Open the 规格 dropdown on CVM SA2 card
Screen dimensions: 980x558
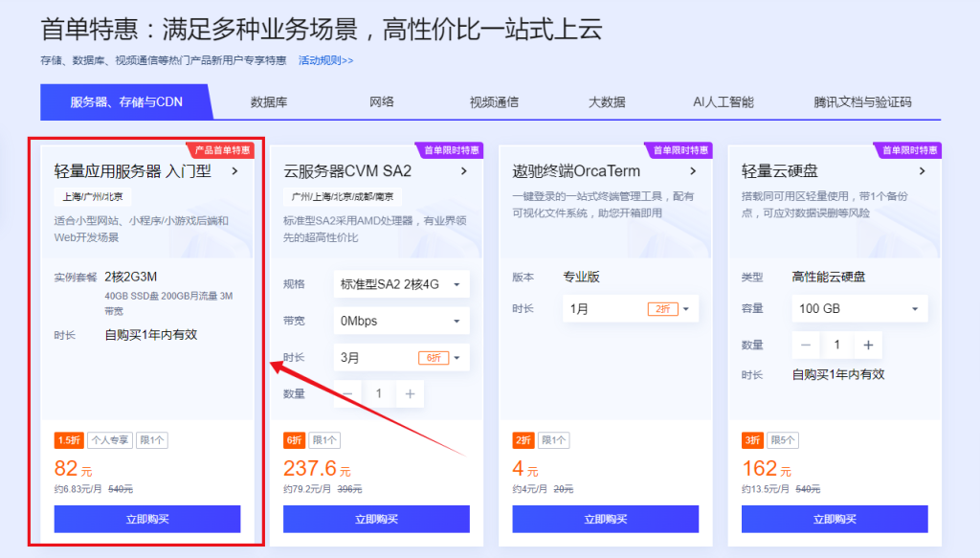click(401, 283)
